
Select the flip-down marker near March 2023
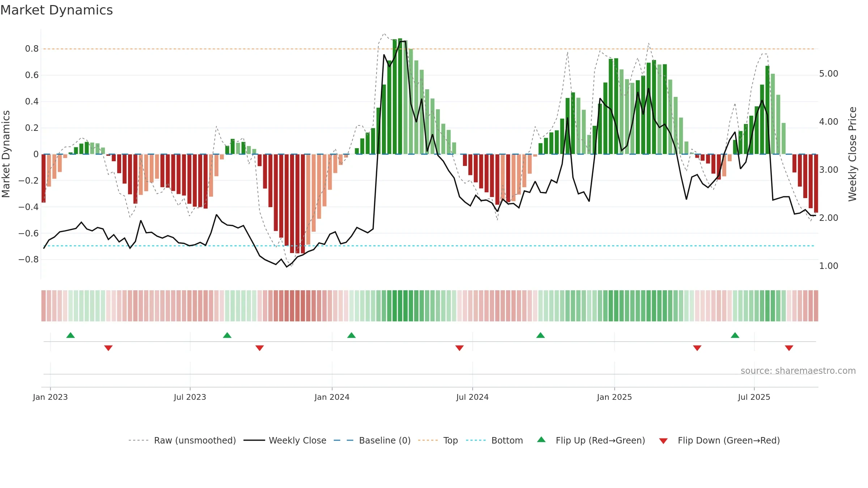109,348
